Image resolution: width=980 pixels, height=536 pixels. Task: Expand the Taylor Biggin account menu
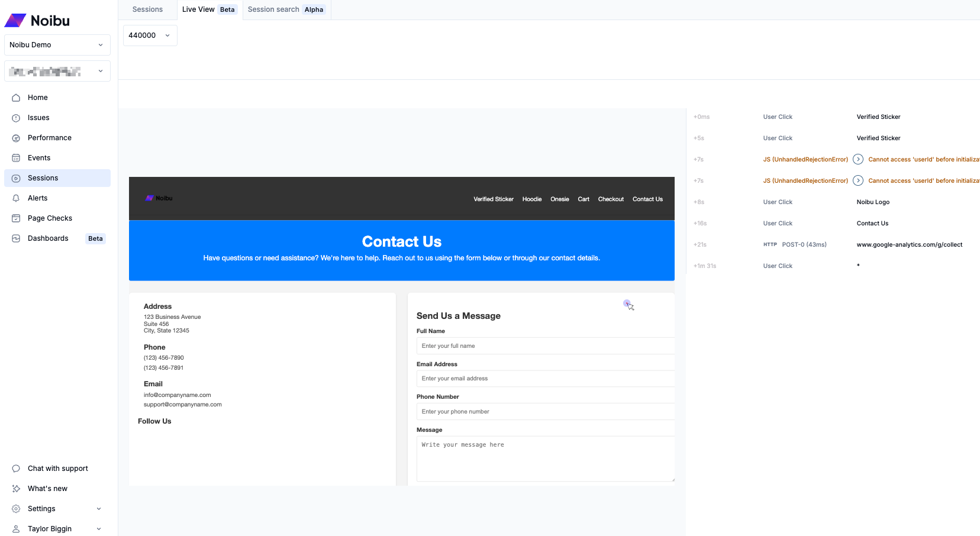[x=49, y=528]
